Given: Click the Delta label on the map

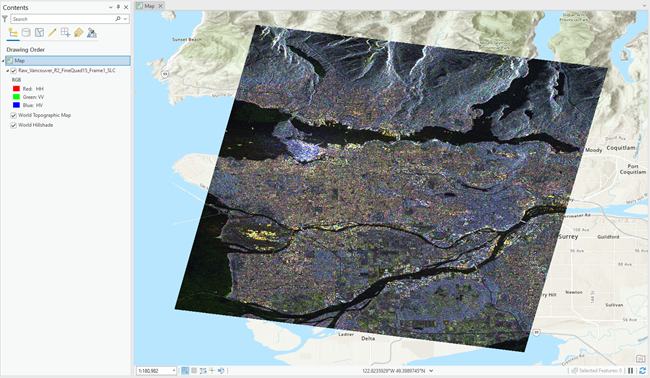Looking at the screenshot, I should click(x=368, y=339).
